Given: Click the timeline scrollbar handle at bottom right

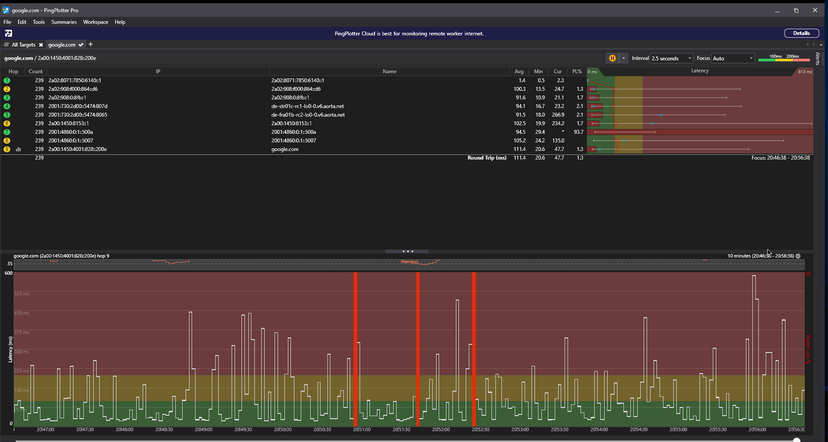Looking at the screenshot, I should (796, 439).
